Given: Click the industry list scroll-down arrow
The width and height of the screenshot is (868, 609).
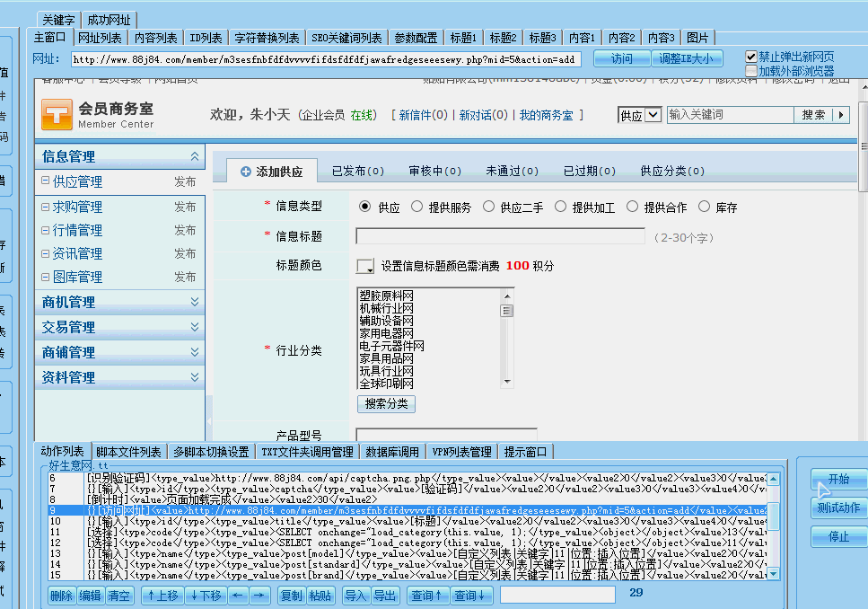Looking at the screenshot, I should (506, 382).
